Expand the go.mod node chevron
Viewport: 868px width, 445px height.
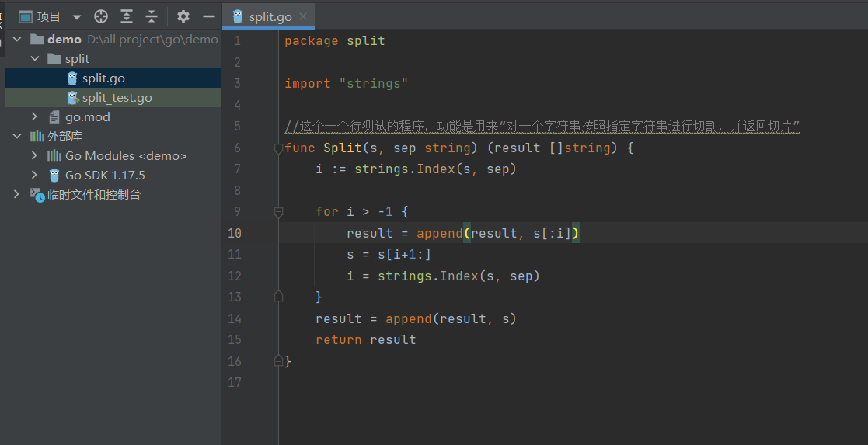click(34, 116)
